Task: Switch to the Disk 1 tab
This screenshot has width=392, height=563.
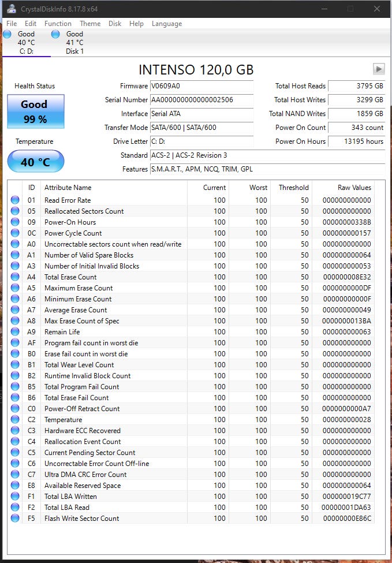Action: click(x=74, y=43)
